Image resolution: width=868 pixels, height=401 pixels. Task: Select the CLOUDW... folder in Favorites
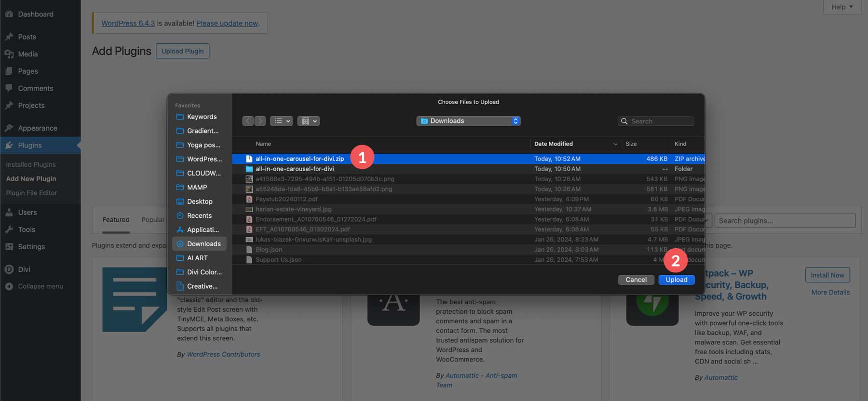point(199,173)
